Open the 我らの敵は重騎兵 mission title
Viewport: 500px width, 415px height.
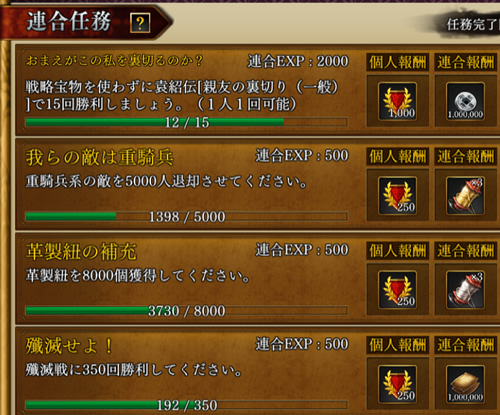99,157
